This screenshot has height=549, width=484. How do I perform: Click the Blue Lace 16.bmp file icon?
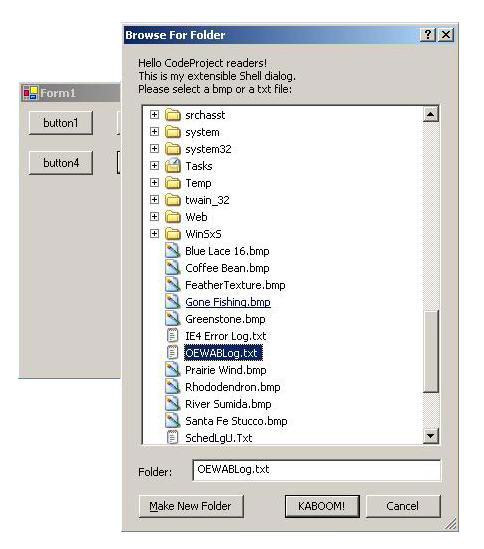pyautogui.click(x=173, y=251)
